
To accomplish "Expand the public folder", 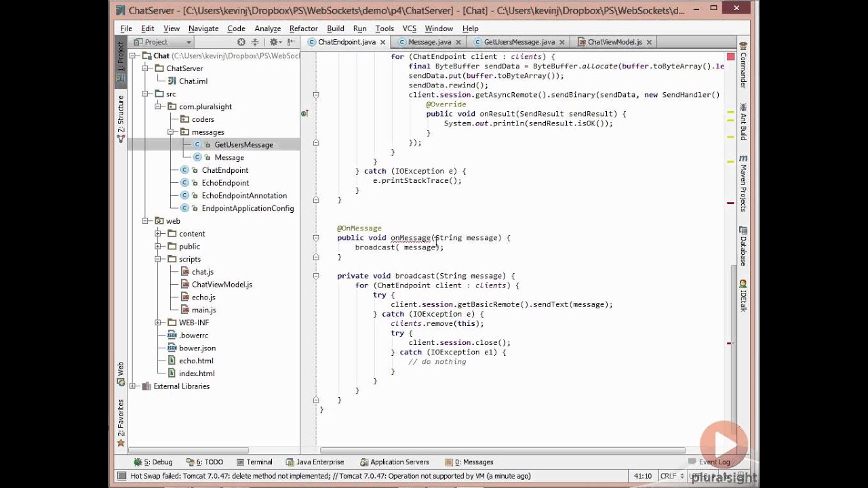I will tap(158, 247).
